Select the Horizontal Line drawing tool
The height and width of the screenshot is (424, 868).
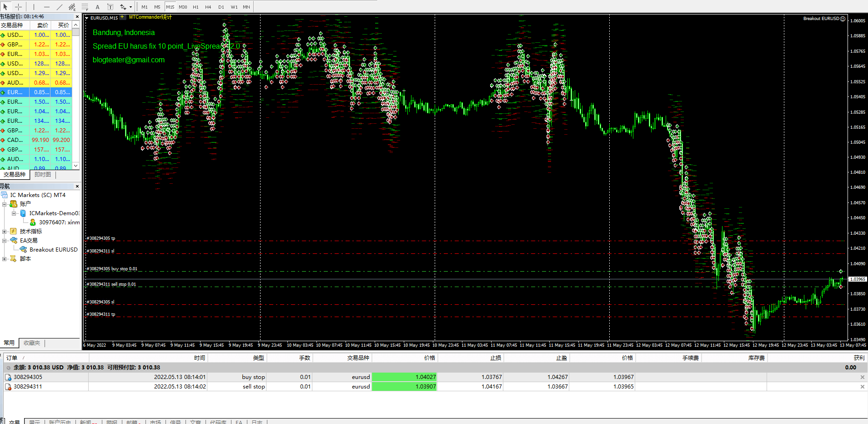(x=46, y=7)
